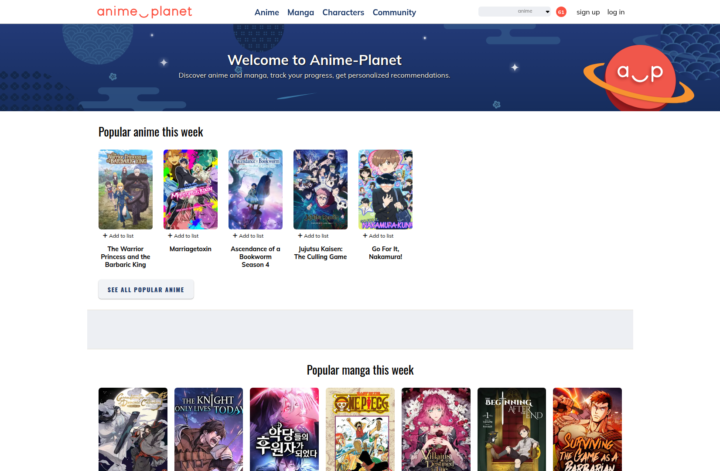Click the Marriagetoxin title link
This screenshot has height=471, width=720.
tap(190, 249)
